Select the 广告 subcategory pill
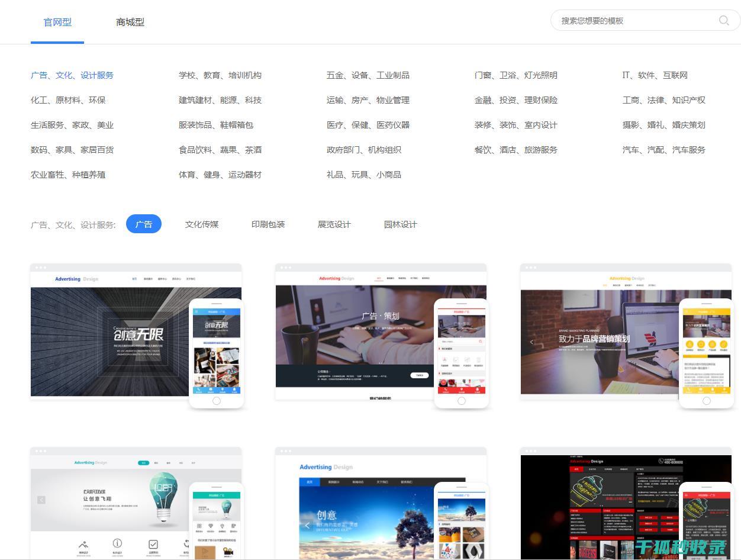 point(144,224)
